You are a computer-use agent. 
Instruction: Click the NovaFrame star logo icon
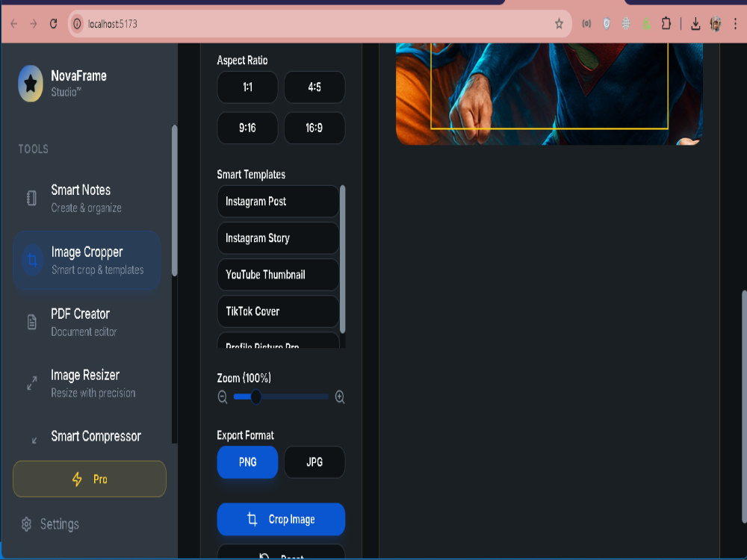31,84
